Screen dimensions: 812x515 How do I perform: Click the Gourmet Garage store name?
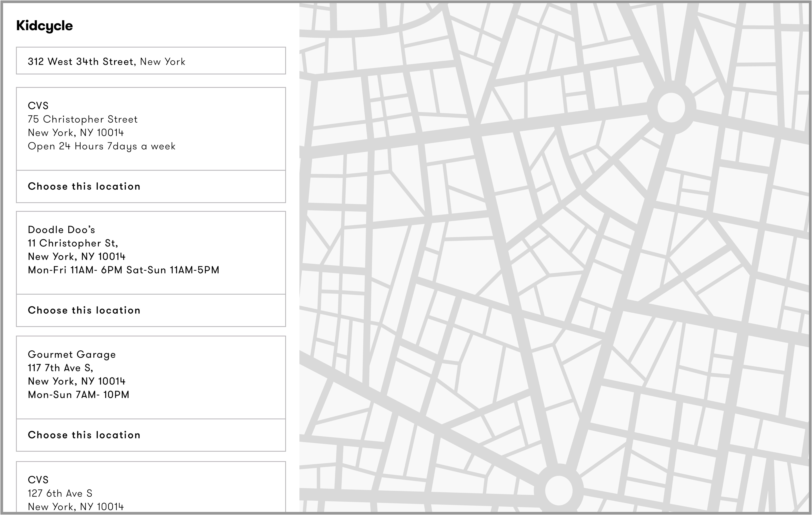(71, 354)
